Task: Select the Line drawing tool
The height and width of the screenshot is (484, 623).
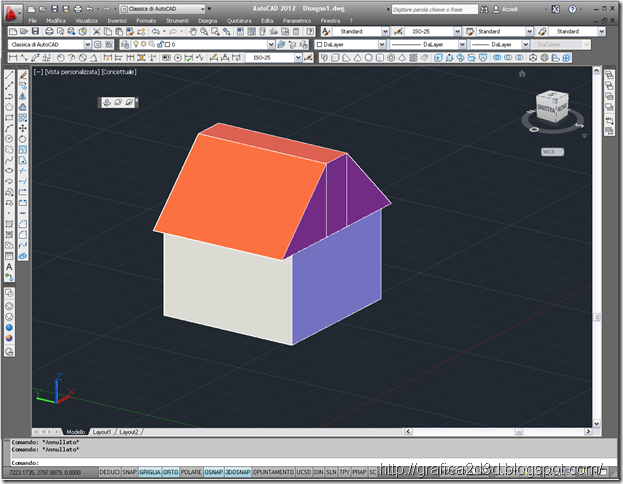Action: click(9, 75)
